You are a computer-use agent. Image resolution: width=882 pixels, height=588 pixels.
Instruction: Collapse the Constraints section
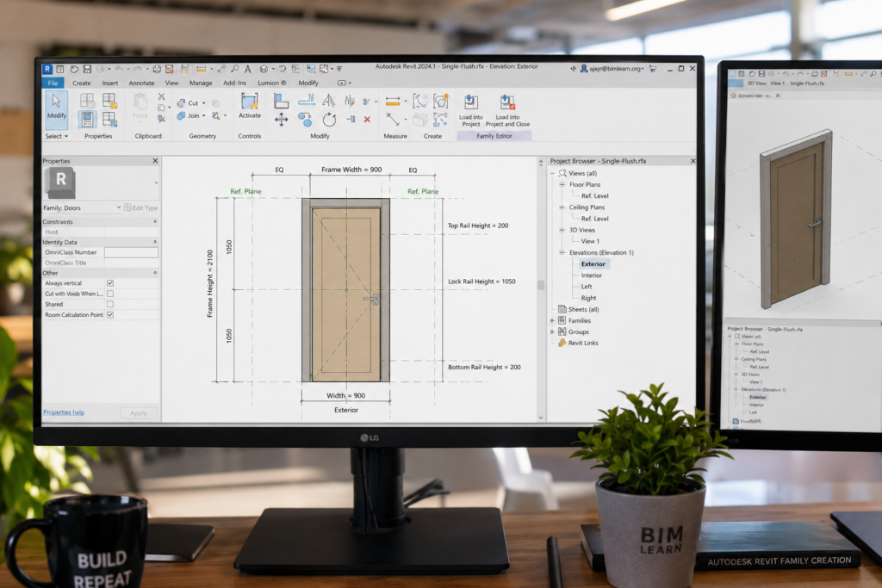pyautogui.click(x=155, y=221)
